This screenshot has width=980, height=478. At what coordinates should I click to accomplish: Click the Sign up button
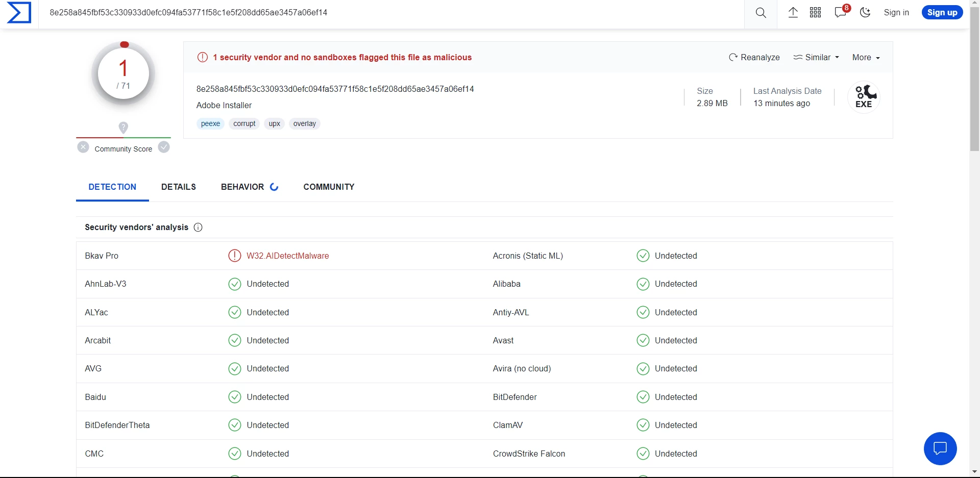(942, 13)
